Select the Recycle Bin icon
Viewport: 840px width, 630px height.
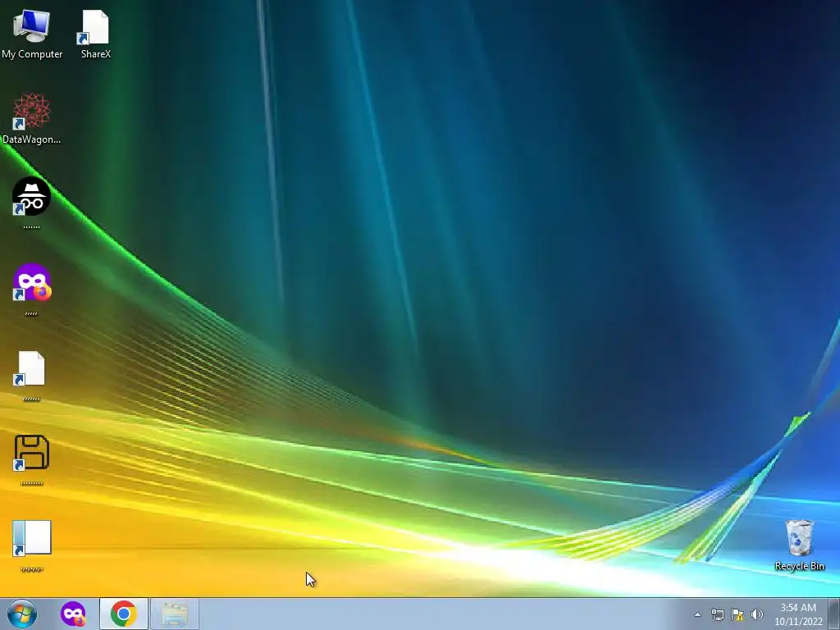pyautogui.click(x=799, y=537)
